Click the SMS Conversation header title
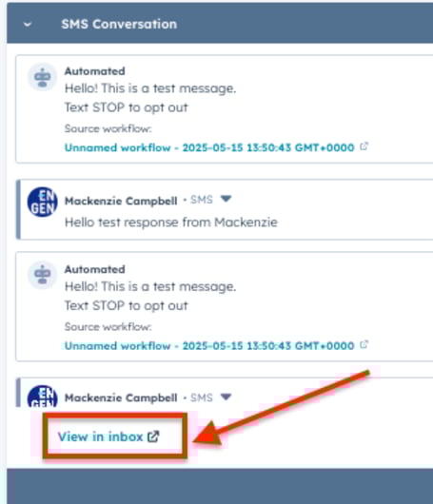This screenshot has width=433, height=504. pyautogui.click(x=119, y=24)
